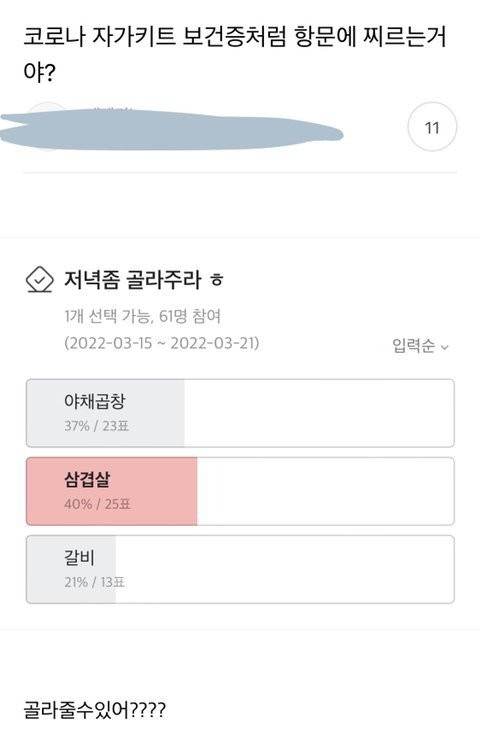Click the scribbled-out author info area
480x746 pixels.
pos(171,129)
